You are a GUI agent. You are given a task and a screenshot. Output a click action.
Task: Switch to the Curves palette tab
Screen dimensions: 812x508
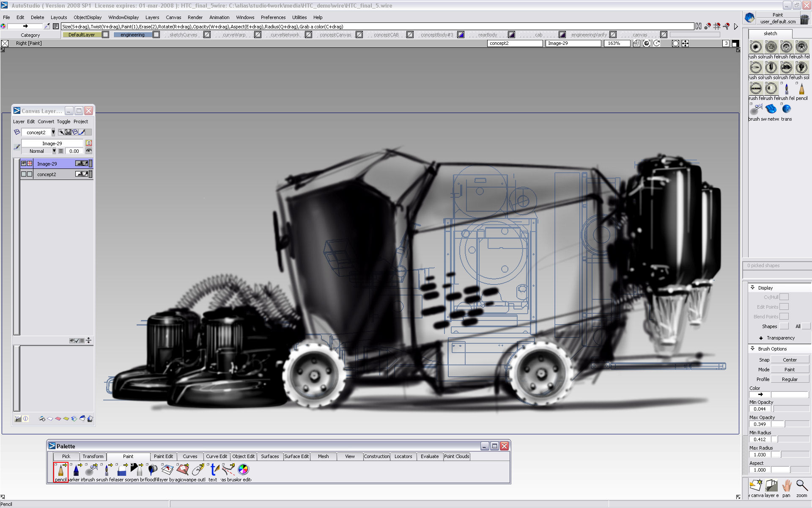click(x=190, y=456)
